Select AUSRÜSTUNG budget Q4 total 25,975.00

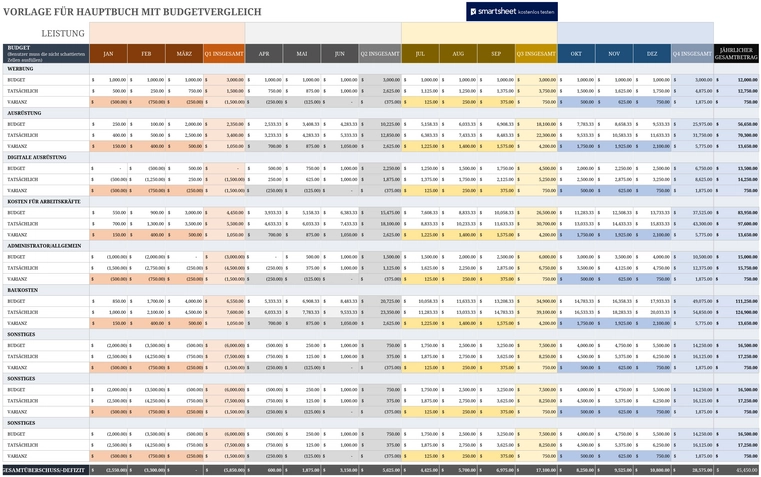692,124
